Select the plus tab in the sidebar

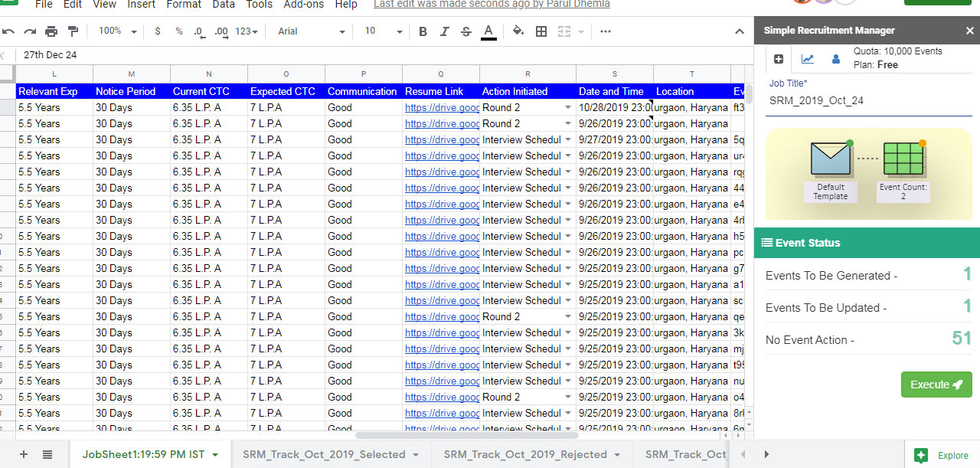click(779, 59)
